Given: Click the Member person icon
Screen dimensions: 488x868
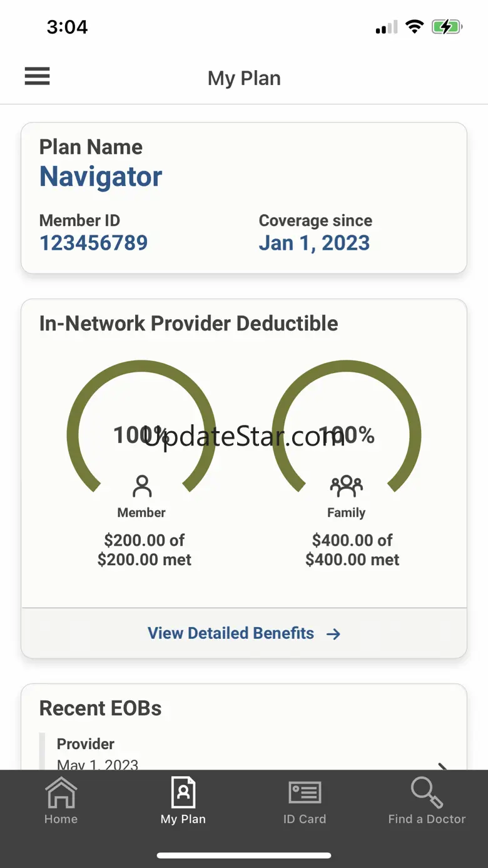Looking at the screenshot, I should (142, 486).
